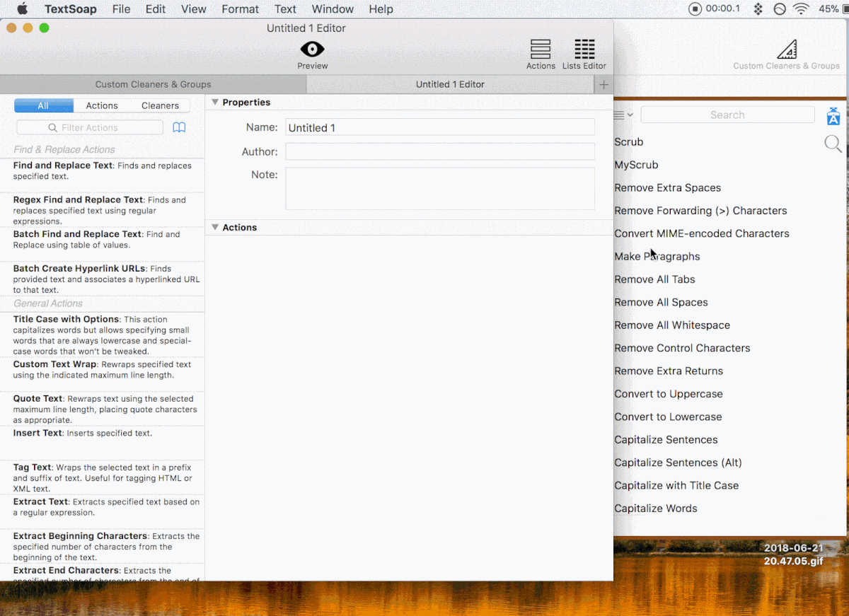Image resolution: width=849 pixels, height=616 pixels.
Task: Collapse the Actions section triangle
Action: [x=215, y=228]
